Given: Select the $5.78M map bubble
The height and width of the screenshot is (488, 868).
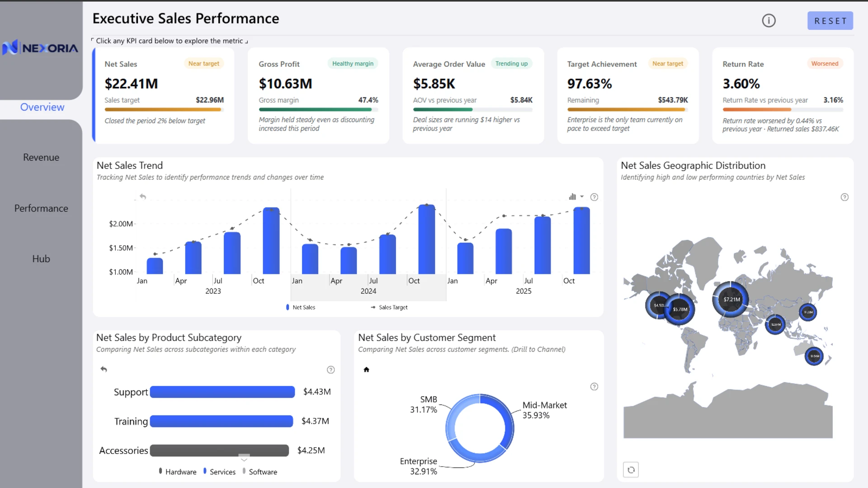Looking at the screenshot, I should click(x=679, y=310).
